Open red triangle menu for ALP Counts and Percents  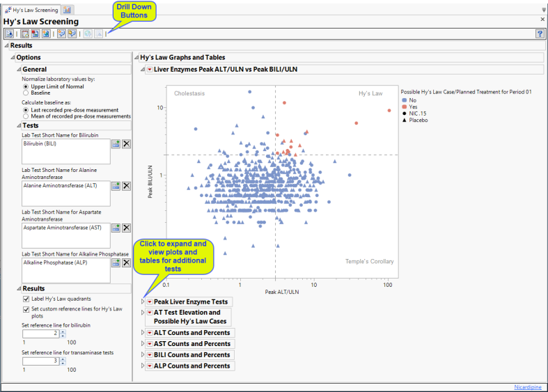point(150,366)
